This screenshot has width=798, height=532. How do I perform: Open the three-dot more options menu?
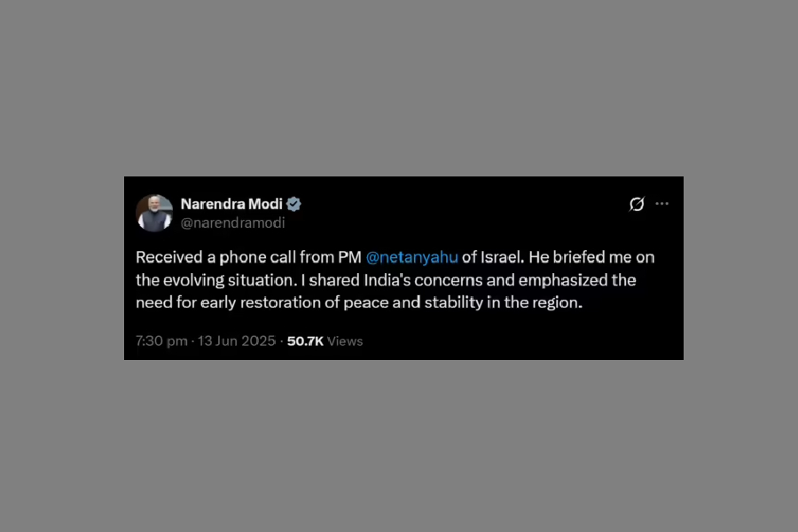pos(661,204)
